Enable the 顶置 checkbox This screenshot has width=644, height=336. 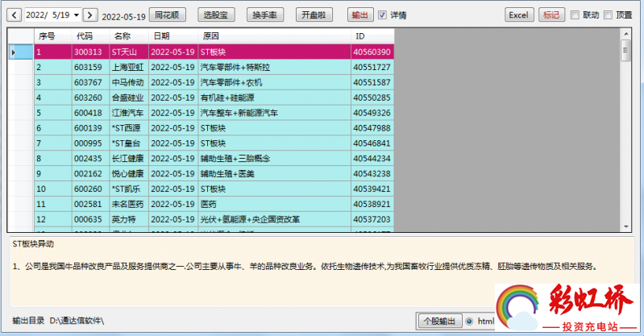coord(609,15)
